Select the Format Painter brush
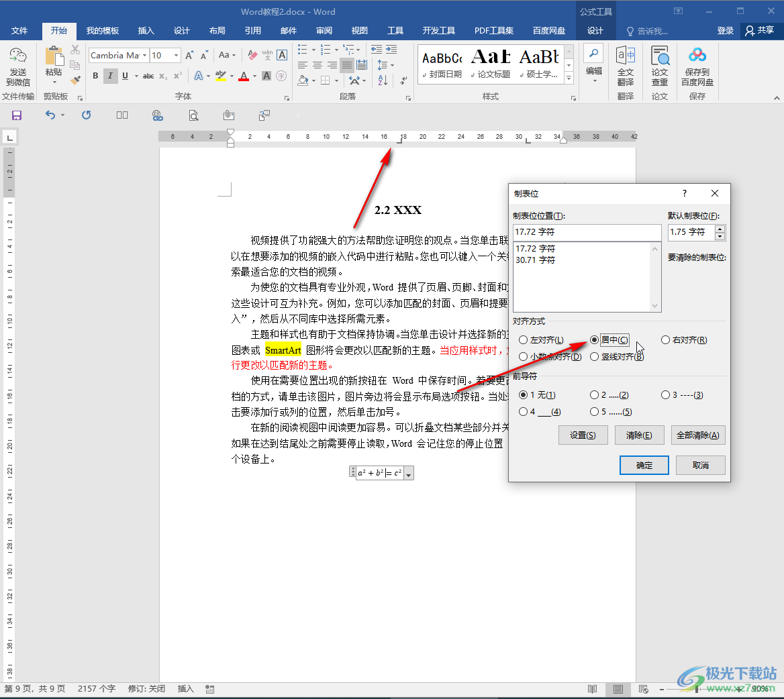784x699 pixels. pyautogui.click(x=75, y=79)
